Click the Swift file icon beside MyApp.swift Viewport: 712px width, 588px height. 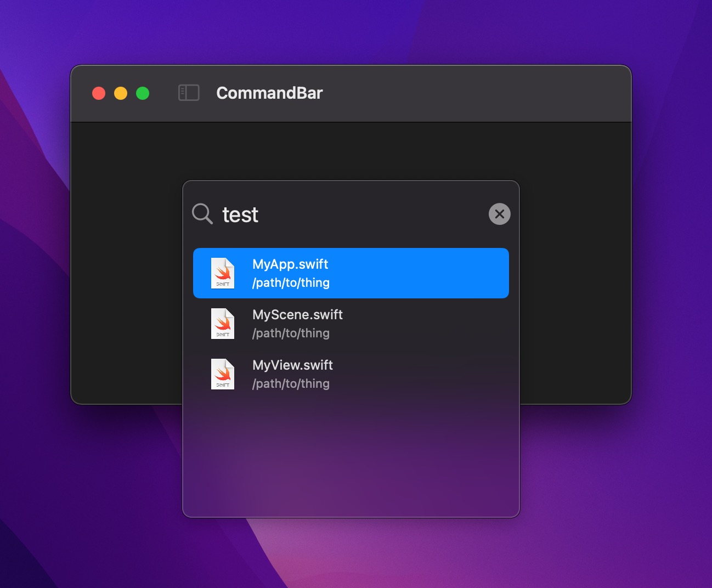click(223, 273)
